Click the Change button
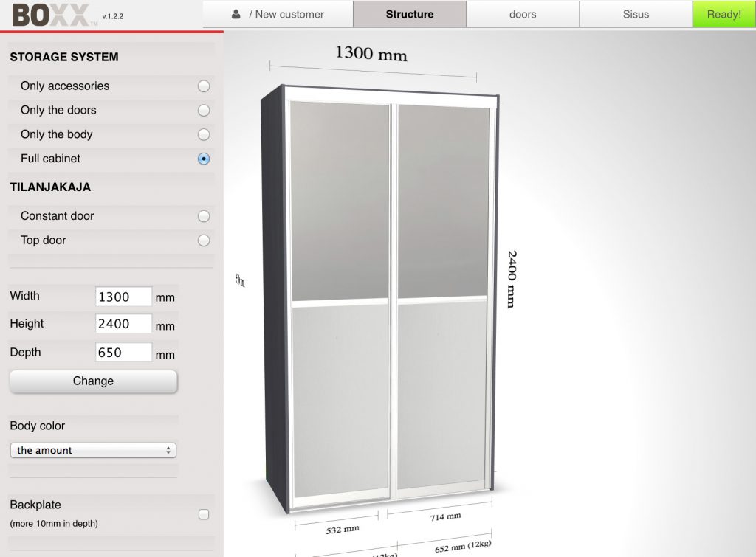Image resolution: width=756 pixels, height=557 pixels. [x=93, y=381]
